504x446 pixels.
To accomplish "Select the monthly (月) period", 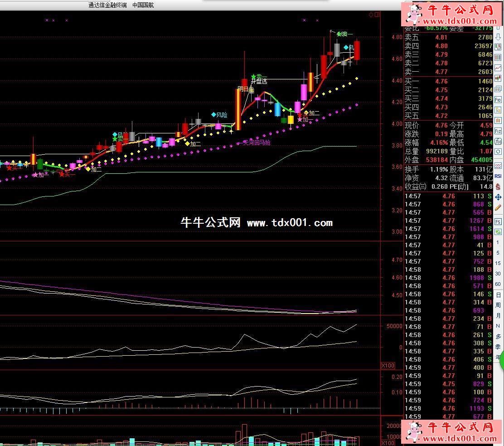I will point(498,316).
